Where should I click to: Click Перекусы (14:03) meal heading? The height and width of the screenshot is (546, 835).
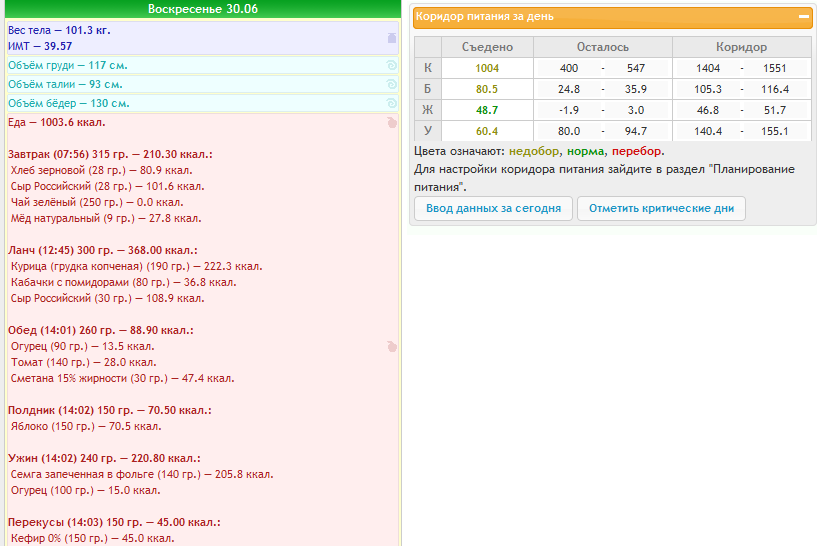tap(114, 522)
